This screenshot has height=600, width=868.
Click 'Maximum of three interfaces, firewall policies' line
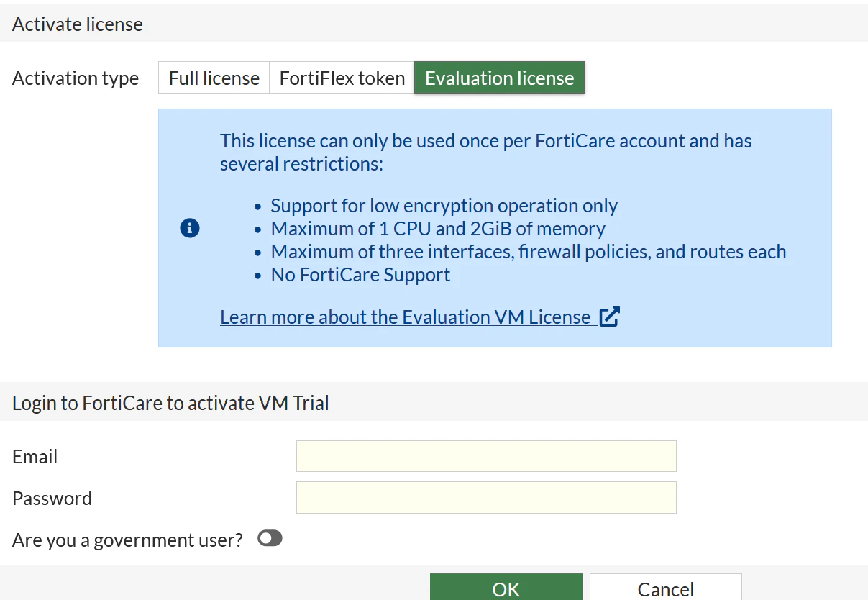[x=529, y=252]
